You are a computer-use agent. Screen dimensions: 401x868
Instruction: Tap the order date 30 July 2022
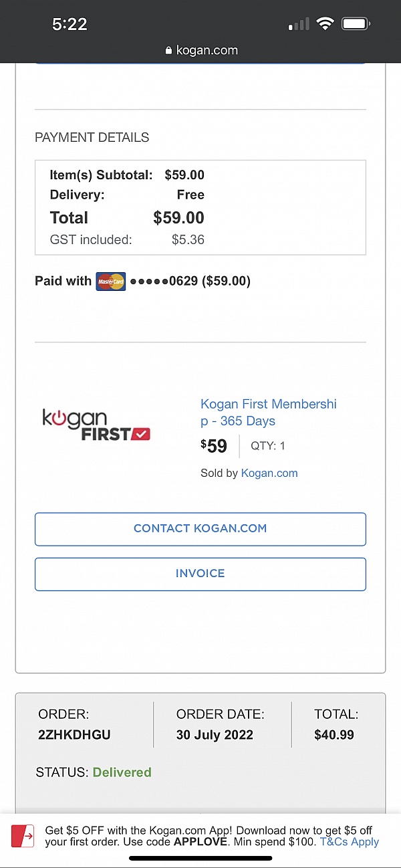point(215,735)
